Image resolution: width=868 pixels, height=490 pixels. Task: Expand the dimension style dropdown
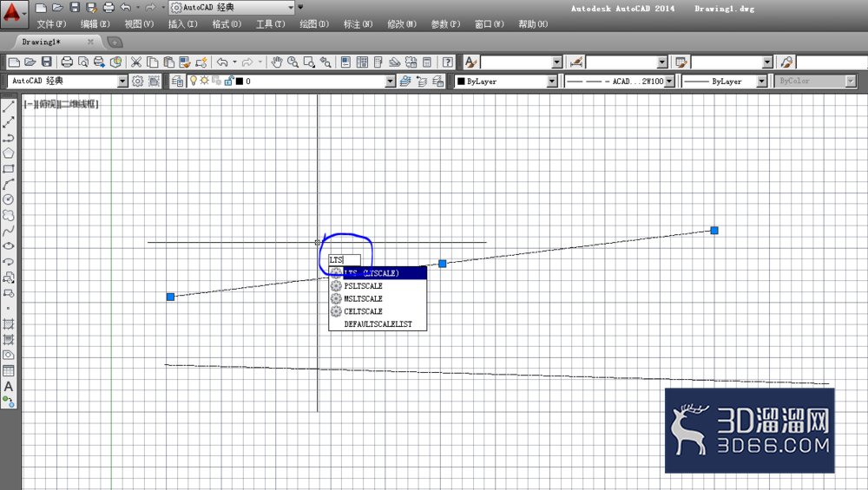[x=662, y=62]
